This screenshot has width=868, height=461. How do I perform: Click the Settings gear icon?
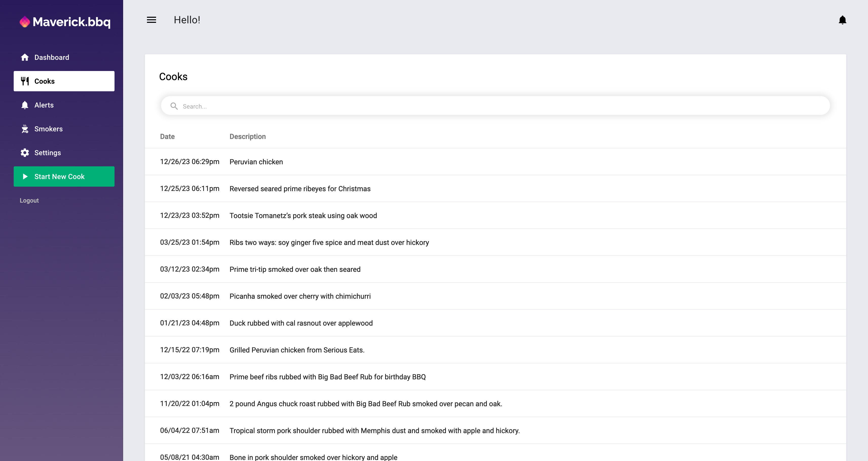click(x=25, y=153)
